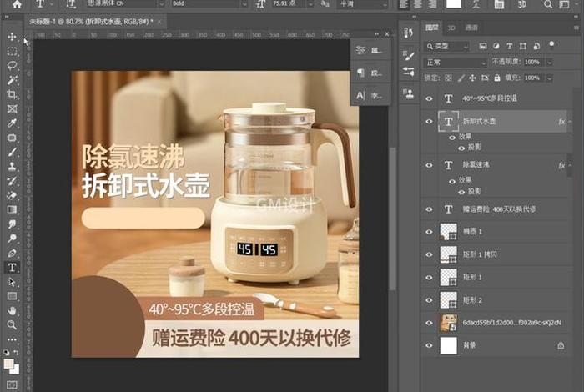The image size is (584, 392).
Task: Hide the 40°~95°C多段控温 text layer
Action: click(429, 98)
